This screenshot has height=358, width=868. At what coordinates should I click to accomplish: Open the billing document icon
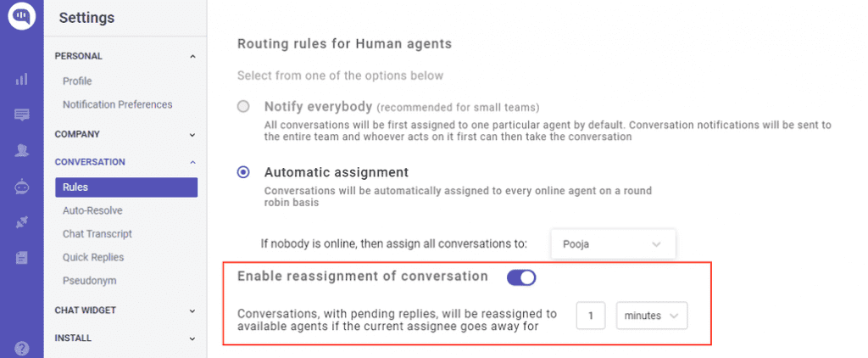pos(21,258)
